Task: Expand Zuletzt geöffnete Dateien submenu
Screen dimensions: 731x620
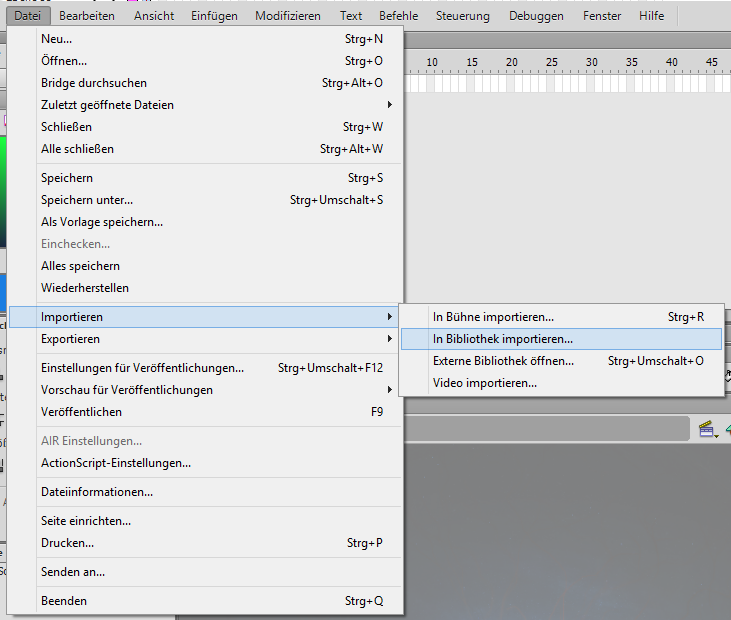Action: (205, 104)
